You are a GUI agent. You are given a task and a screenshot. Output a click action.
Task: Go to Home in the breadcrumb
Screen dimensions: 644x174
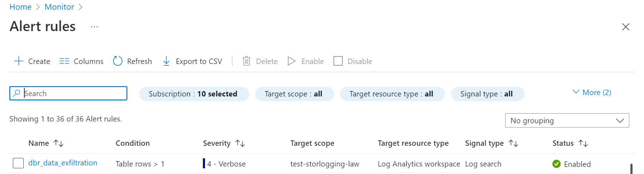(20, 7)
